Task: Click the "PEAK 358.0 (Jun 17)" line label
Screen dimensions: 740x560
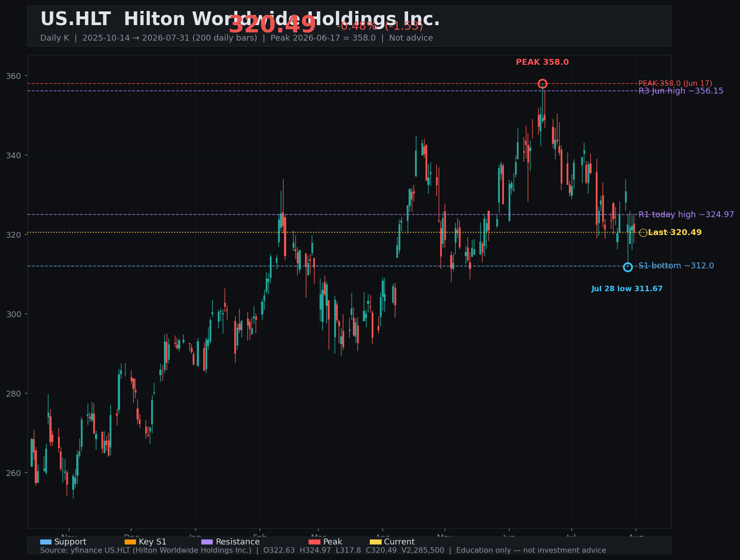Action: (675, 84)
